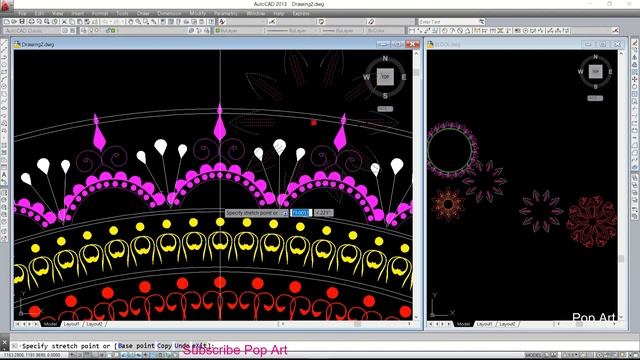Open the Draw menu
This screenshot has width=640, height=360.
click(143, 13)
